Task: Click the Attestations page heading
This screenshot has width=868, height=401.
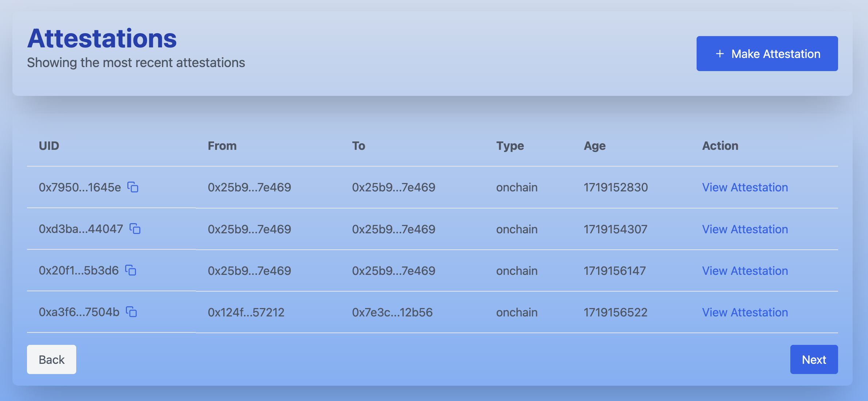Action: tap(102, 39)
